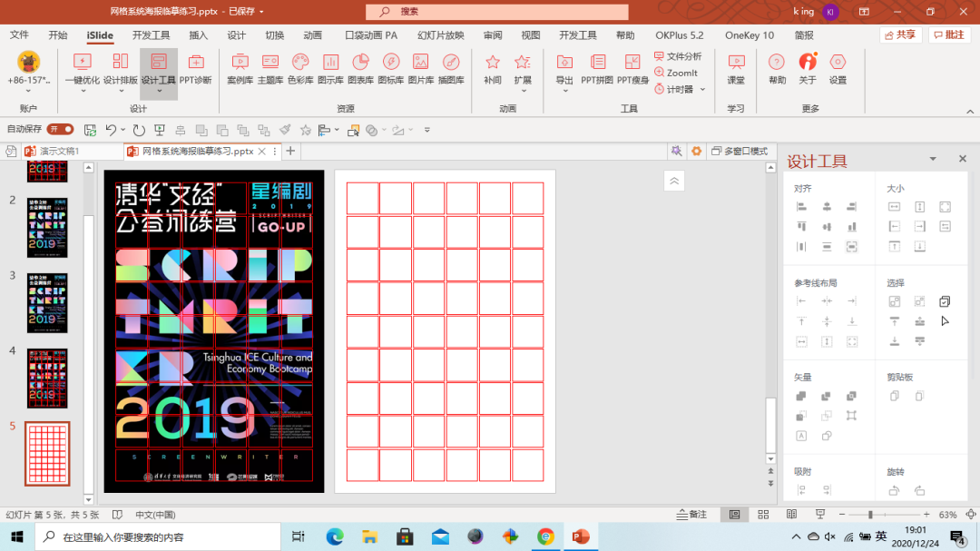Click the PPT诊断 icon
The width and height of the screenshot is (980, 551).
[x=196, y=69]
